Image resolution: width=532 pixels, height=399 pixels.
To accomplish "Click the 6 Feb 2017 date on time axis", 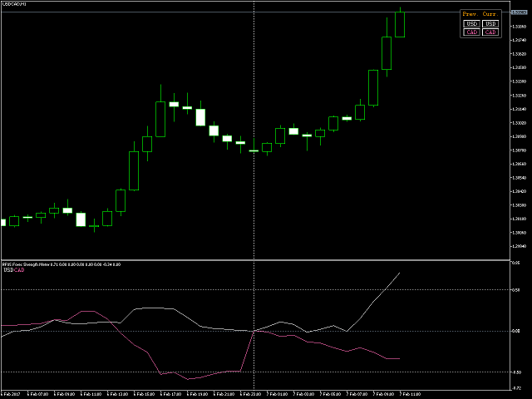I will pyautogui.click(x=12, y=393).
